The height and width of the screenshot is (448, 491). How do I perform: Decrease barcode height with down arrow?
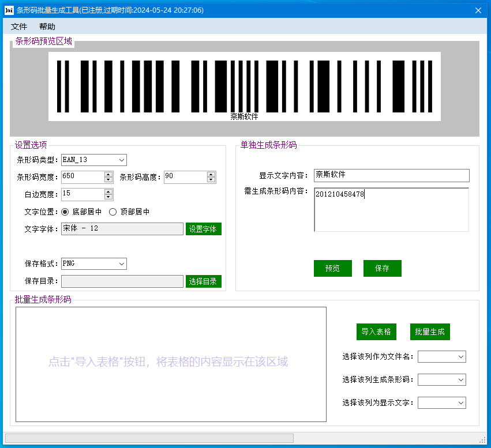point(211,180)
